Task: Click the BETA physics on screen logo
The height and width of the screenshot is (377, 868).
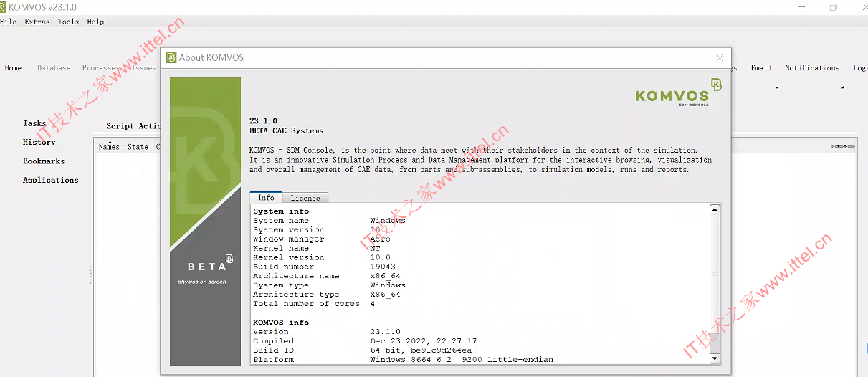Action: [x=206, y=269]
